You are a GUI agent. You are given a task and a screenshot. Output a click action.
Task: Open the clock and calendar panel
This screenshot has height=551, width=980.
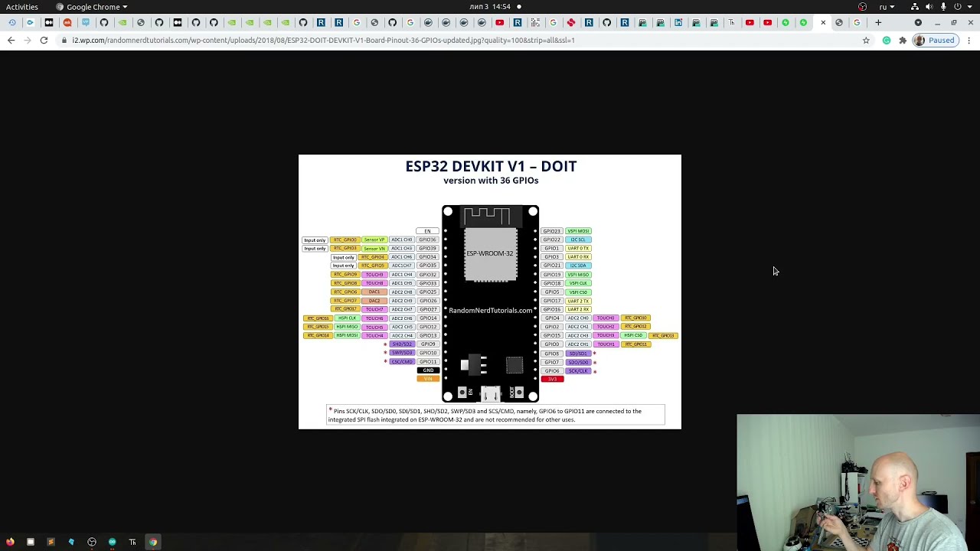(490, 7)
